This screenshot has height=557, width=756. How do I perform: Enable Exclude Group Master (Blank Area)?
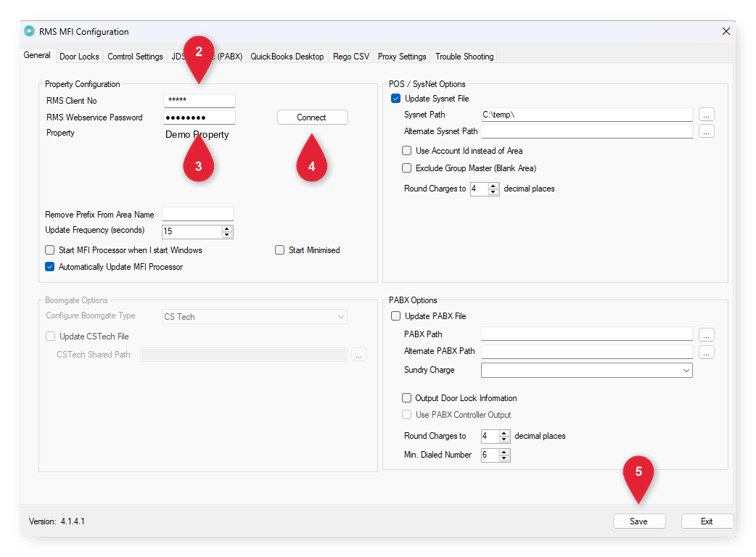407,168
